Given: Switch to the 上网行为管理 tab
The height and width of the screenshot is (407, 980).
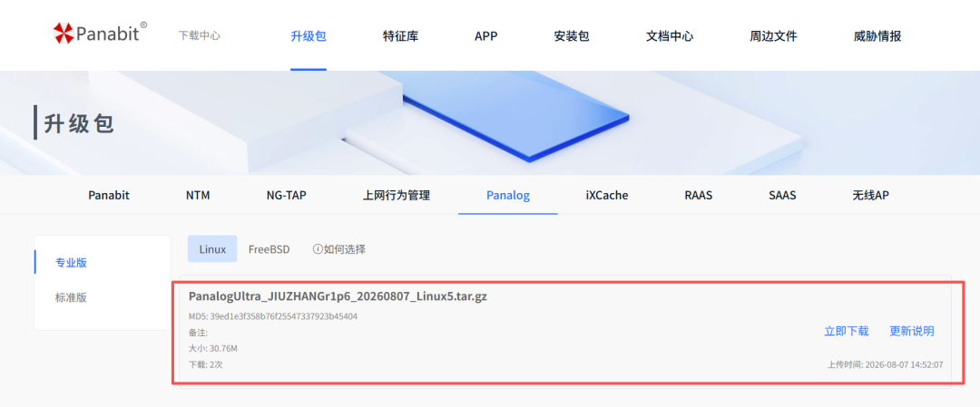Looking at the screenshot, I should point(397,196).
